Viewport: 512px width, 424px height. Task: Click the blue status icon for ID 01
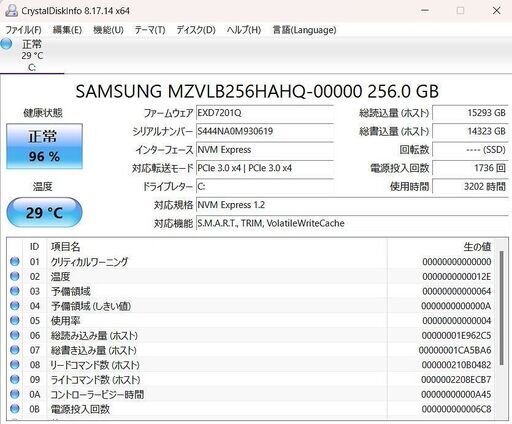click(15, 262)
